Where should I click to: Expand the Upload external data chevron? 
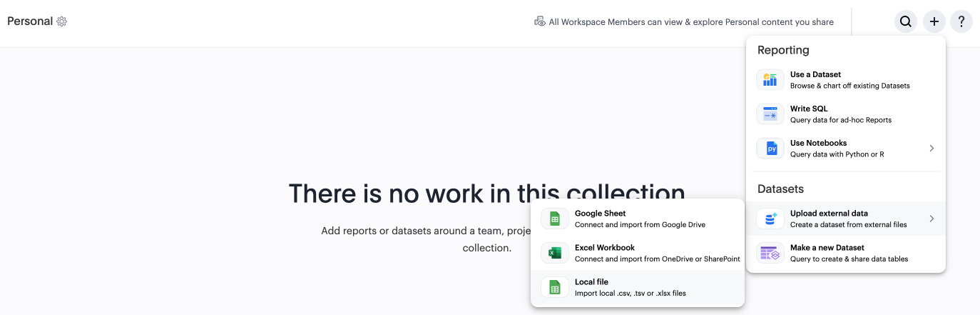coord(931,219)
